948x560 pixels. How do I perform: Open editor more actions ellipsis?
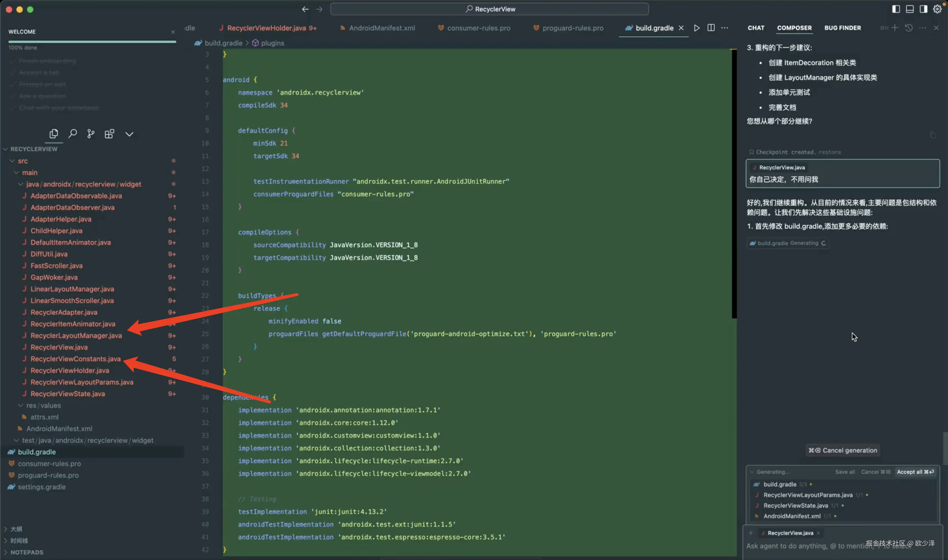point(725,28)
